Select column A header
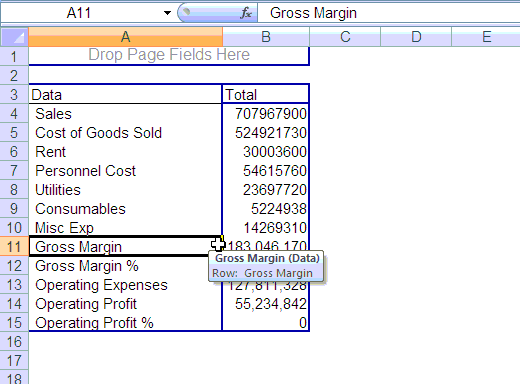520x384 pixels. 125,37
